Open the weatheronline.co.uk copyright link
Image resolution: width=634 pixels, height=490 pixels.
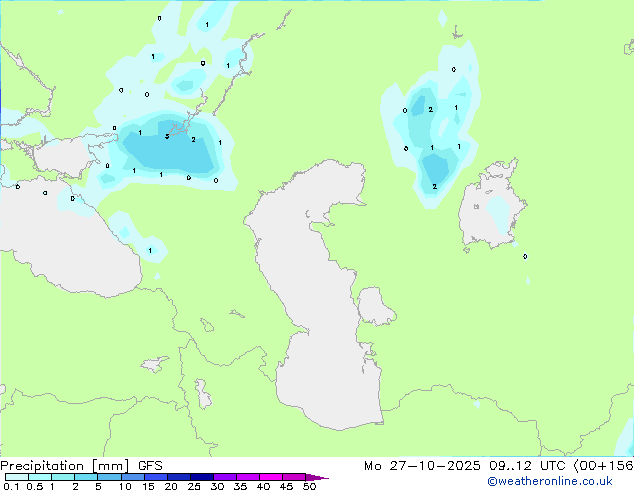coord(549,481)
